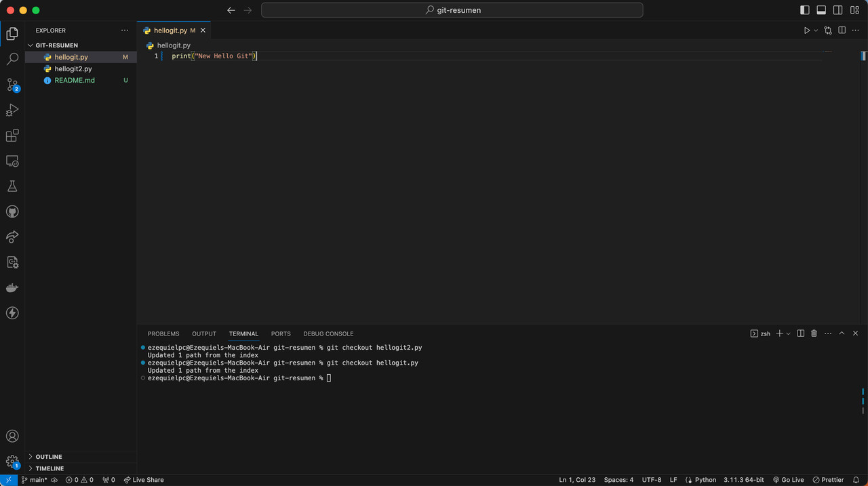Image resolution: width=868 pixels, height=486 pixels.
Task: Select the TERMINAL panel tab
Action: [243, 333]
